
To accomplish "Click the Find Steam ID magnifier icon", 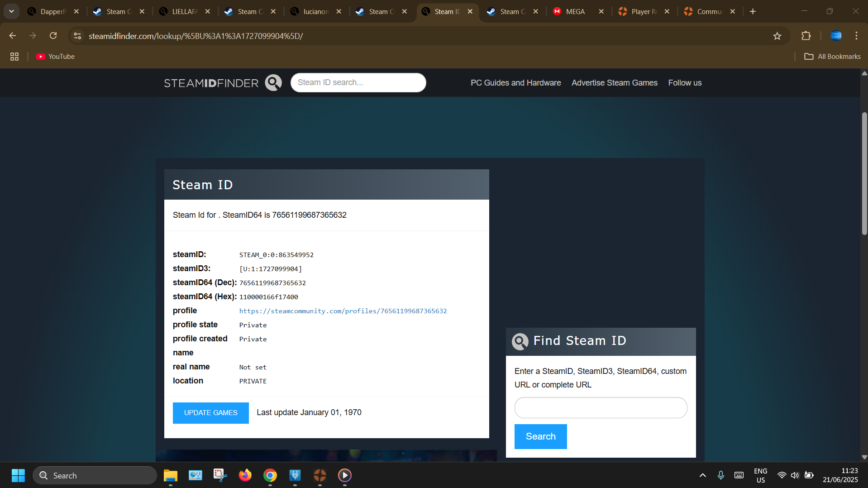I will click(x=520, y=341).
